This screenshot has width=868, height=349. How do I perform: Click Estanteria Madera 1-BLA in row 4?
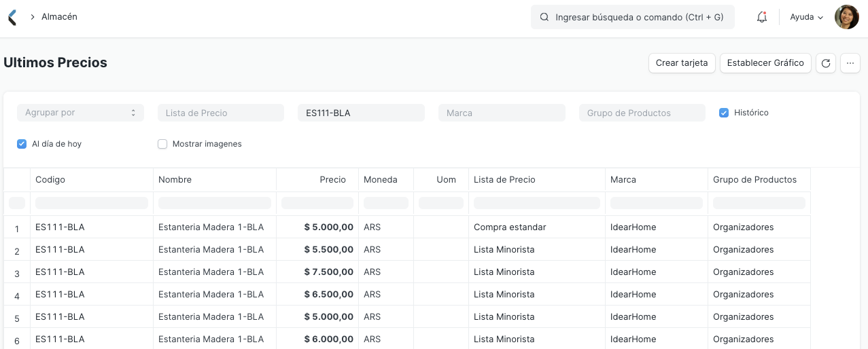[x=215, y=294]
